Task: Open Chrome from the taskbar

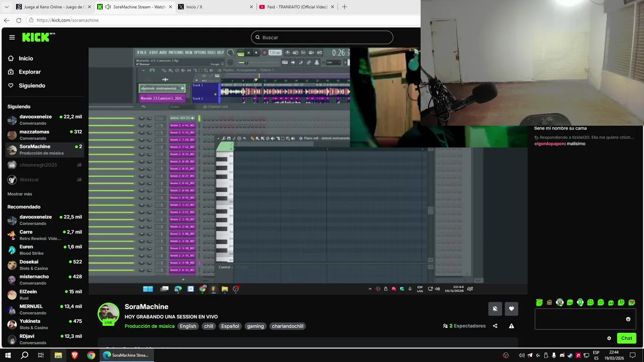Action: pos(91,355)
